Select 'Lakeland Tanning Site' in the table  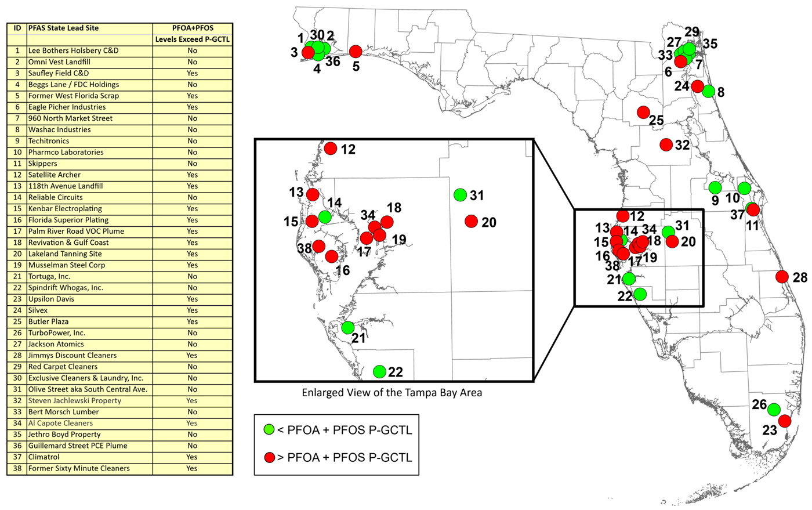click(x=65, y=254)
